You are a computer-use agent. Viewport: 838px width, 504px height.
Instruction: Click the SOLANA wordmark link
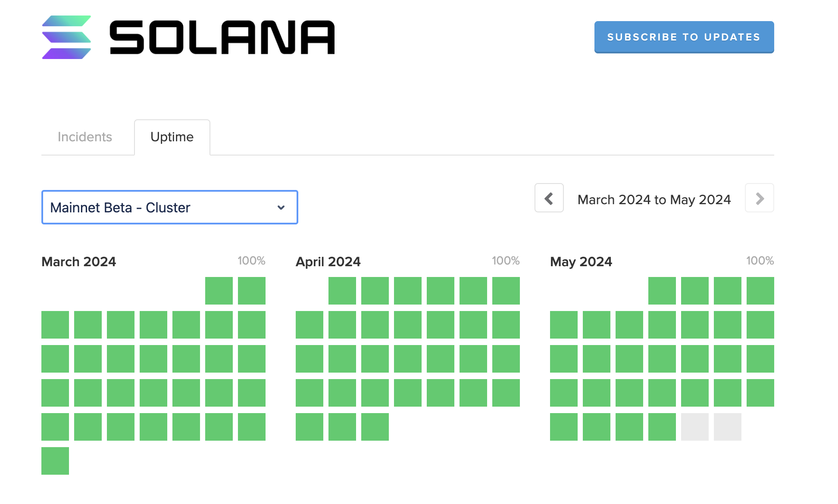(x=222, y=37)
